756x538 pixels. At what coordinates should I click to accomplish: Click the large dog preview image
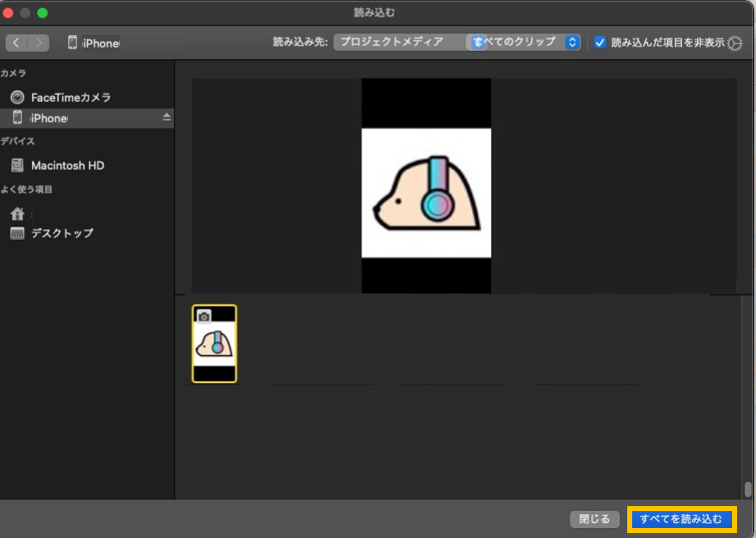point(426,186)
